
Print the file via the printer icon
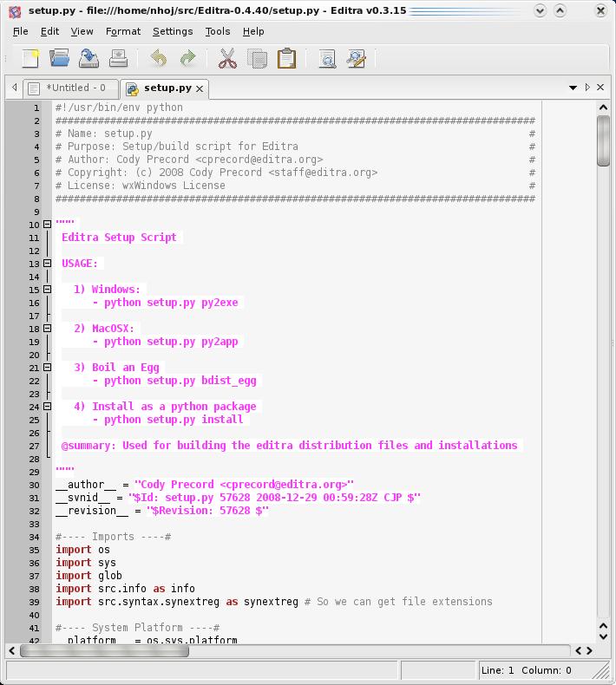pyautogui.click(x=118, y=59)
